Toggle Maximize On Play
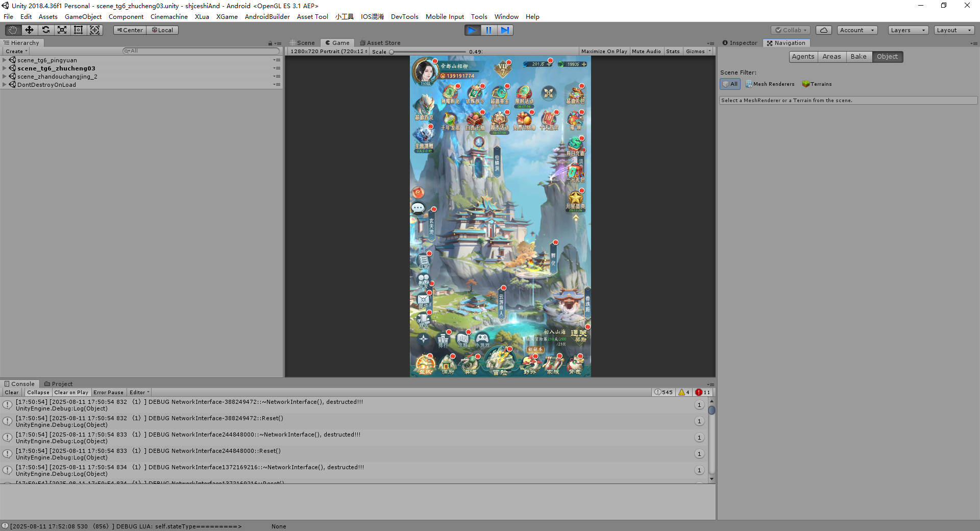Viewport: 980px width, 531px height. [x=604, y=51]
